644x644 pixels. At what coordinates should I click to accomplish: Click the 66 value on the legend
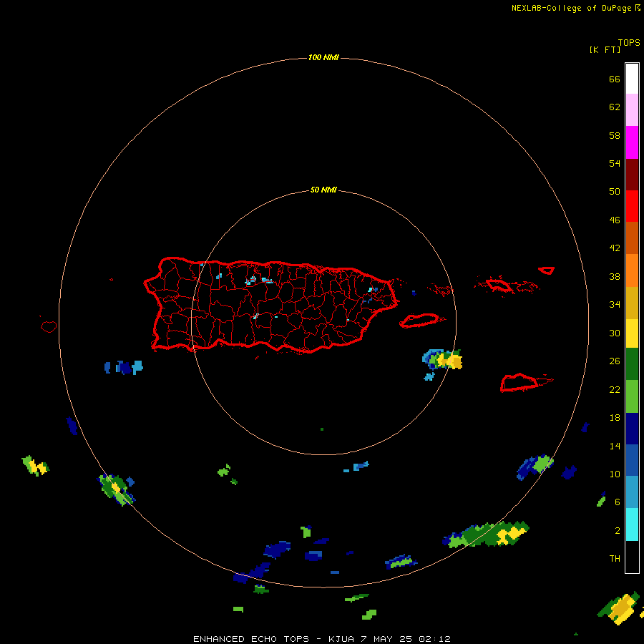click(x=615, y=79)
